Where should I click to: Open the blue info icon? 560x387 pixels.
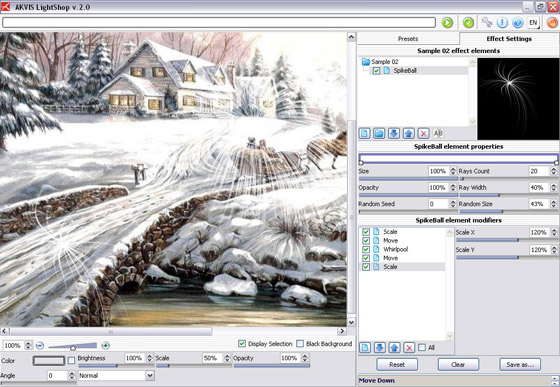pos(502,22)
